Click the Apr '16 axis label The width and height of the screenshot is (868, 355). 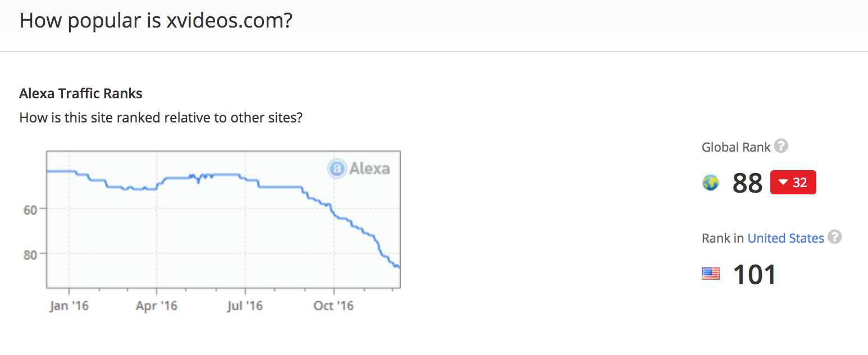[157, 306]
